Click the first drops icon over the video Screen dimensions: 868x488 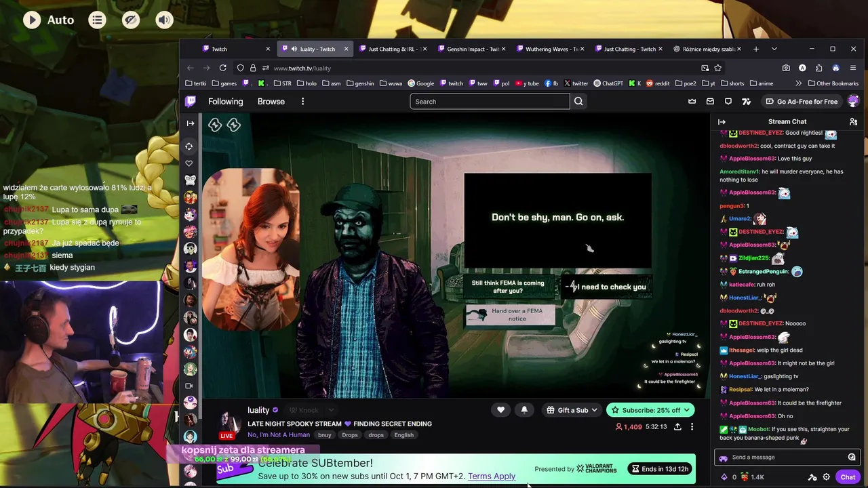coord(215,125)
